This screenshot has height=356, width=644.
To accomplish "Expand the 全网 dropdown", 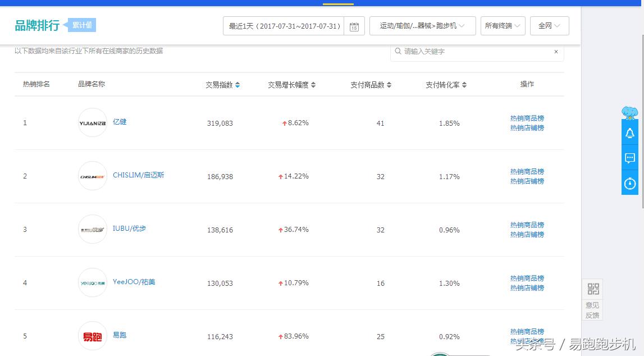I will click(x=549, y=26).
